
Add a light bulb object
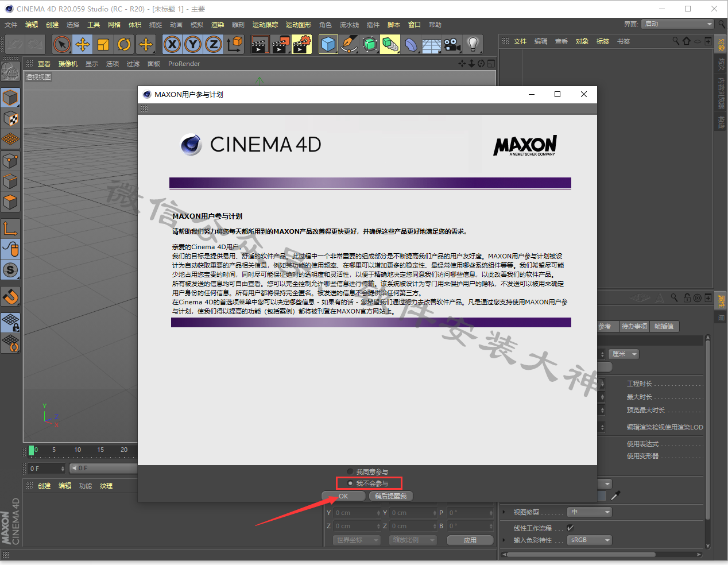(x=473, y=44)
